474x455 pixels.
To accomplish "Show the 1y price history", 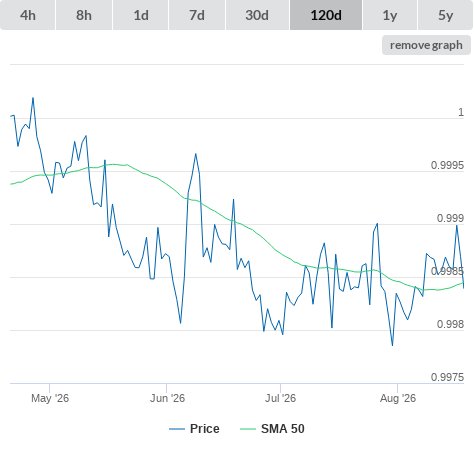I will pyautogui.click(x=390, y=15).
